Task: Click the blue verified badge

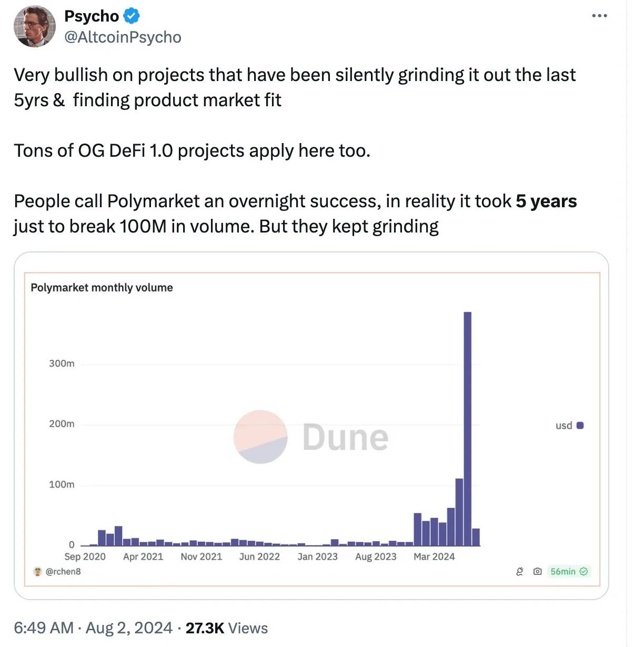Action: 131,16
